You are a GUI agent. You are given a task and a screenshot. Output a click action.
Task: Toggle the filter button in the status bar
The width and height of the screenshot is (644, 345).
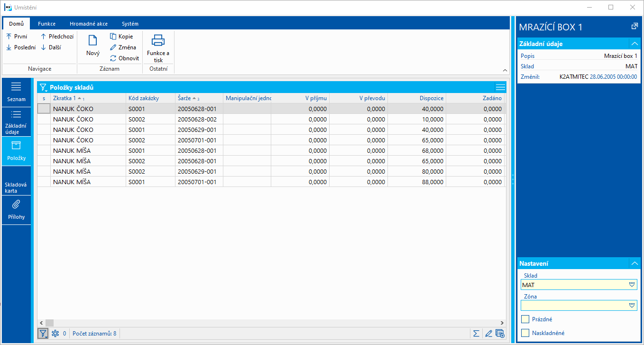(43, 334)
